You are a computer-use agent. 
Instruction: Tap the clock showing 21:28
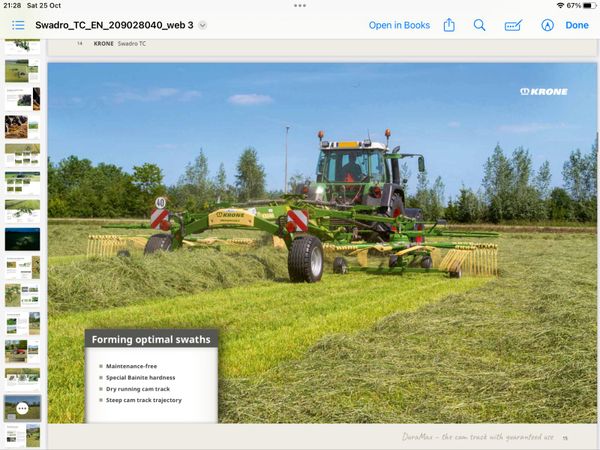(x=12, y=5)
